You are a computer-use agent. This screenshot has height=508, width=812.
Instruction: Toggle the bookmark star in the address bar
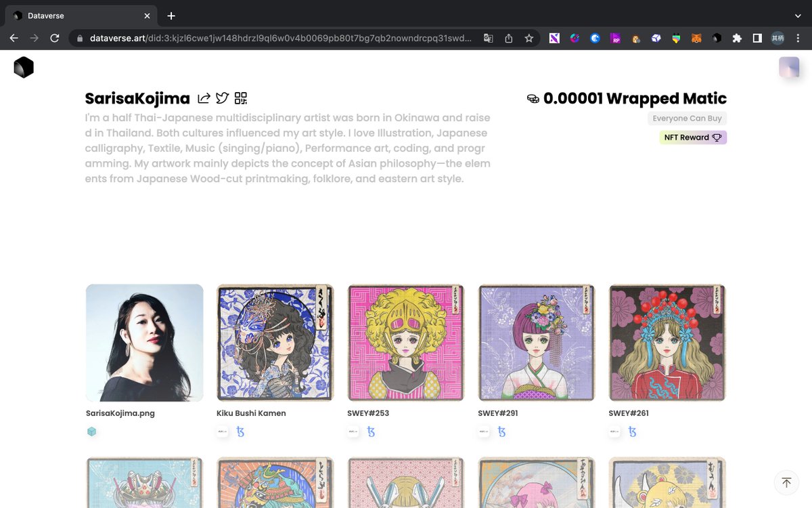(528, 39)
